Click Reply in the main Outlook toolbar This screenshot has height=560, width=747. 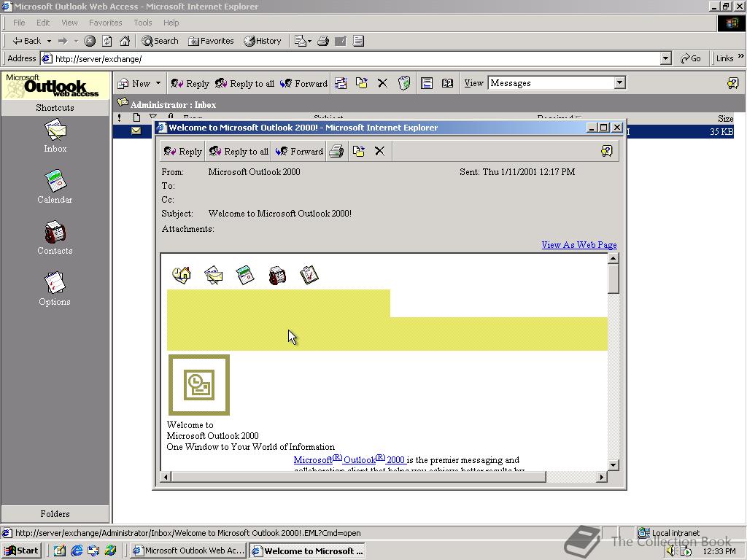[190, 83]
